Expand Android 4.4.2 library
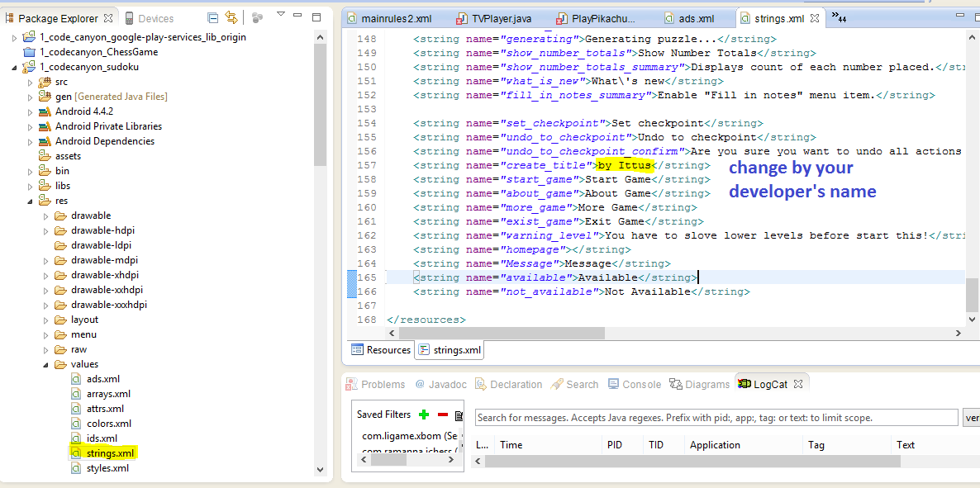980x488 pixels. (x=30, y=111)
